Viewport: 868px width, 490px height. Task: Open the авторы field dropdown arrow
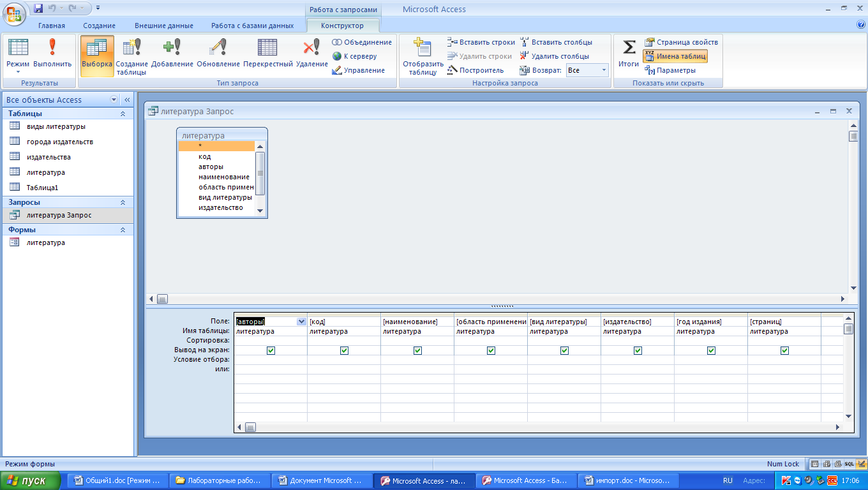pyautogui.click(x=302, y=322)
